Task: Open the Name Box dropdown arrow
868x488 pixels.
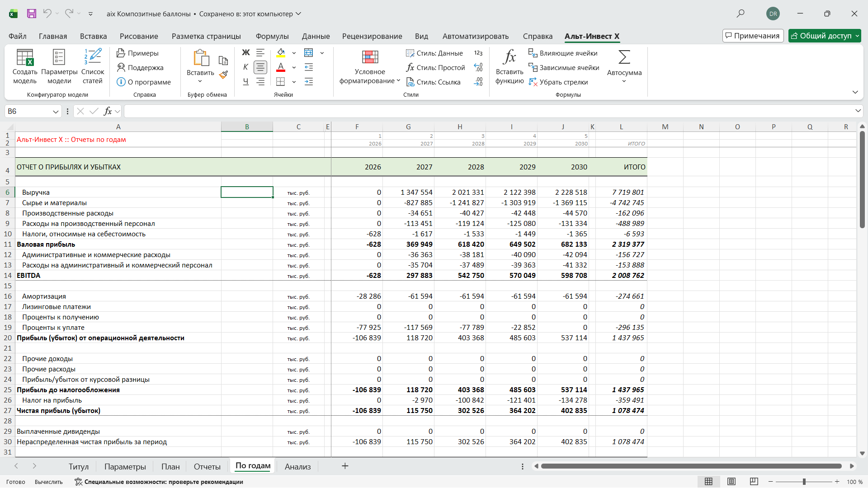Action: point(56,112)
